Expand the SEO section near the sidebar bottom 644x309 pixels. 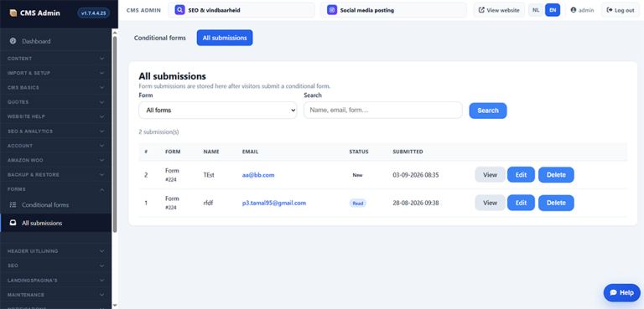(x=56, y=265)
